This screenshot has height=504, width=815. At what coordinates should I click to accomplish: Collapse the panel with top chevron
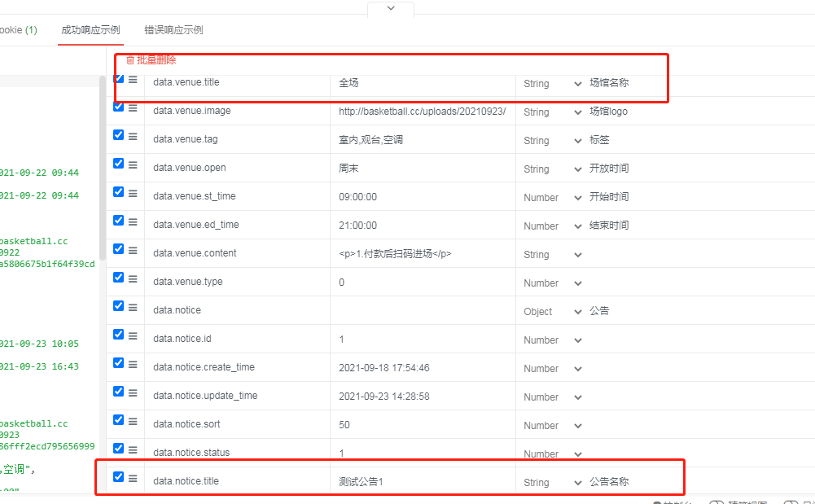(x=391, y=8)
